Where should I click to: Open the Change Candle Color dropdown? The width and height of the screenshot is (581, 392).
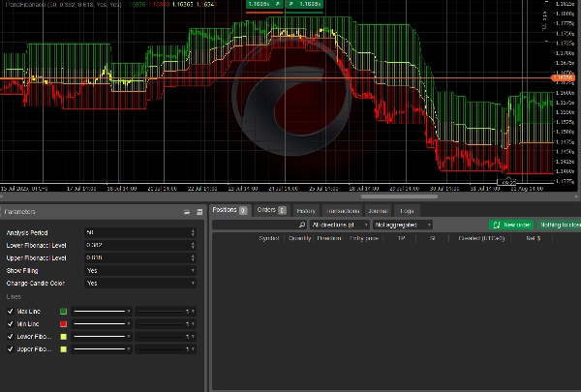click(140, 283)
